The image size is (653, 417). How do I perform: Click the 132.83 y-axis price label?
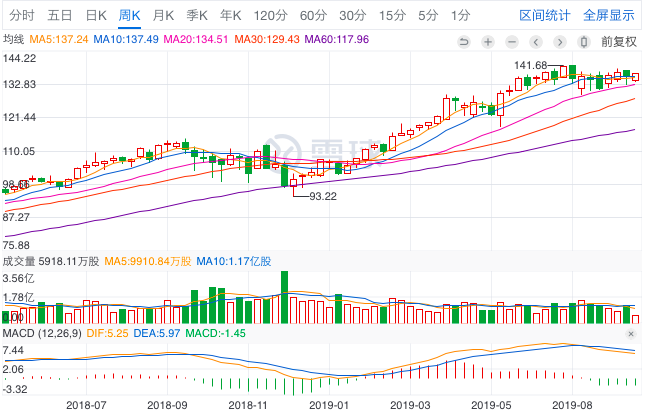tap(19, 85)
